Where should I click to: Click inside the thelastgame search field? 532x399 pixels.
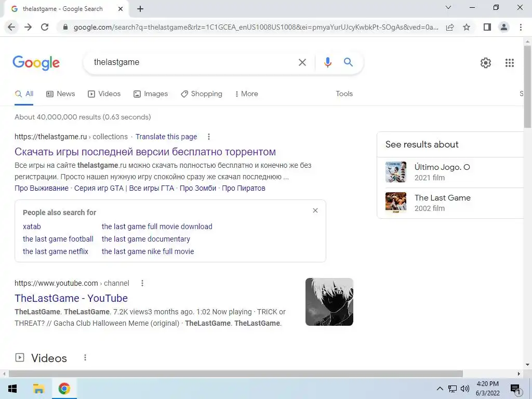point(190,62)
